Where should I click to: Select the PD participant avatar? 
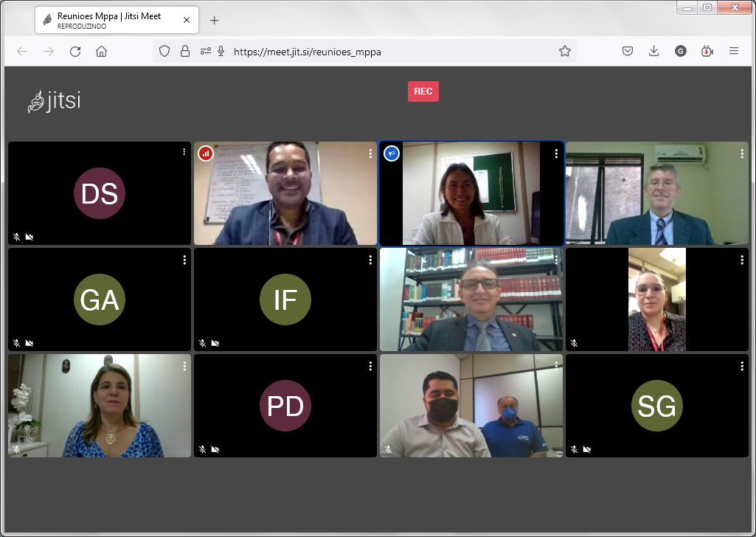[285, 406]
